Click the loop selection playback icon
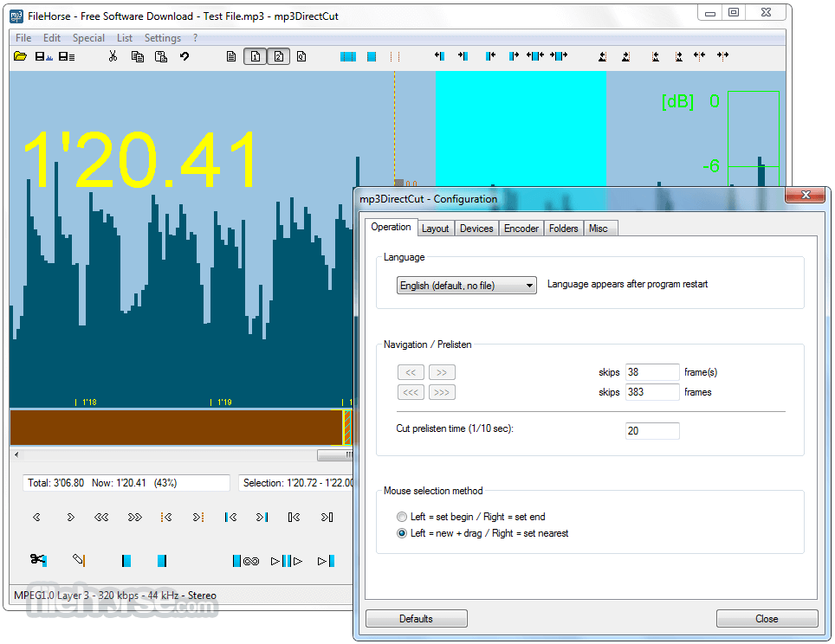 (246, 561)
